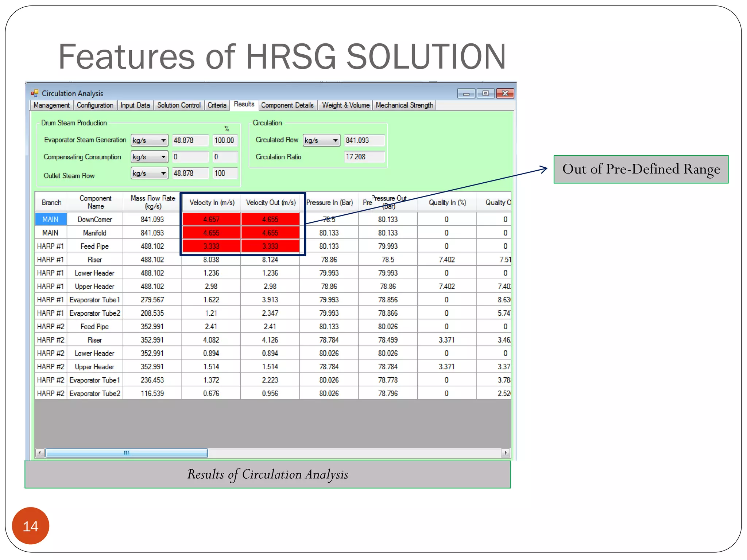Open the Input Data tab
This screenshot has height=560, width=747.
[135, 105]
